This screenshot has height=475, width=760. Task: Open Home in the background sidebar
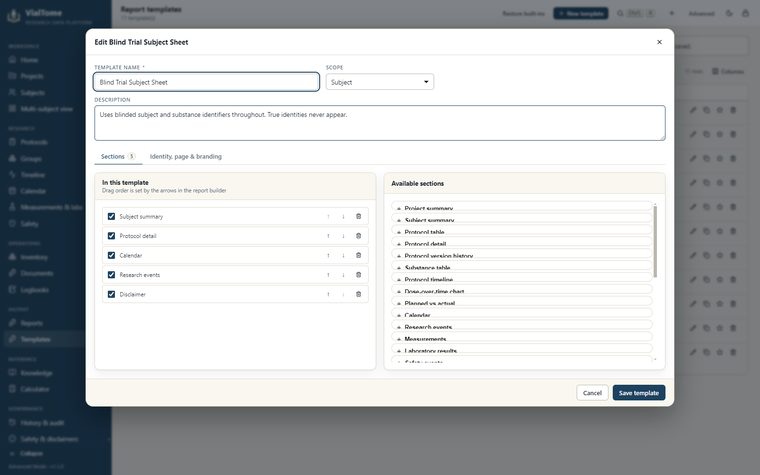(29, 60)
